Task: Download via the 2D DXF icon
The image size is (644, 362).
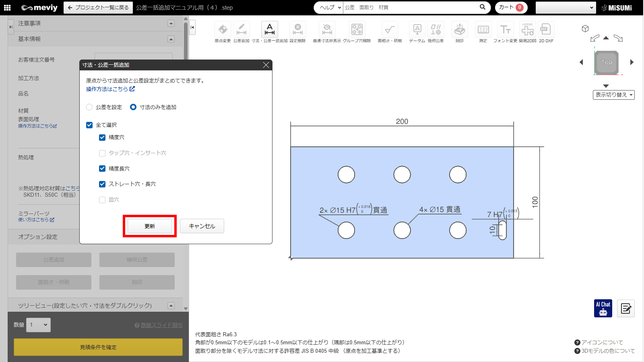Action: coord(546,30)
